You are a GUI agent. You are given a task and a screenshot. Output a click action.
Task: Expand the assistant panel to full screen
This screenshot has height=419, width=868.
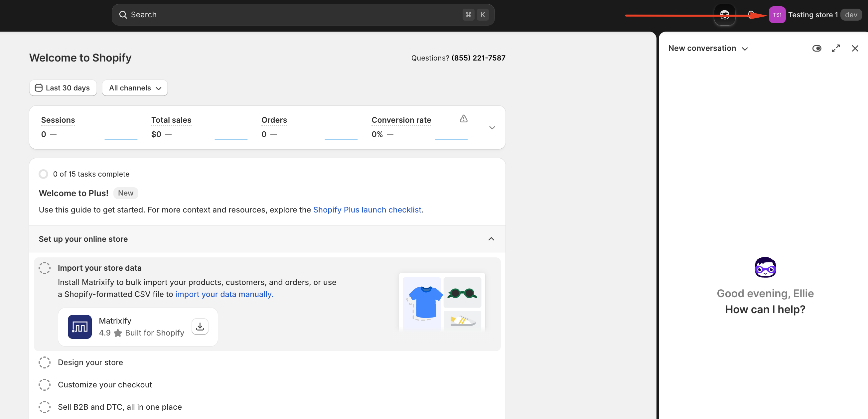tap(835, 49)
